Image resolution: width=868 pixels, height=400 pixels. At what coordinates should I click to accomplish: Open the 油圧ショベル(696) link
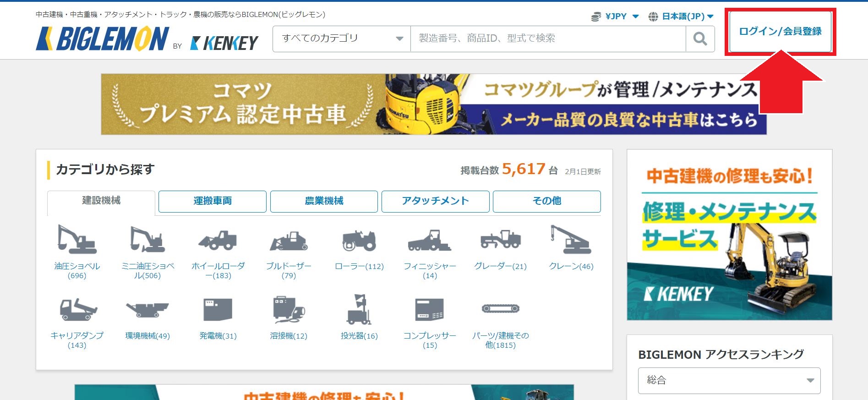[77, 271]
